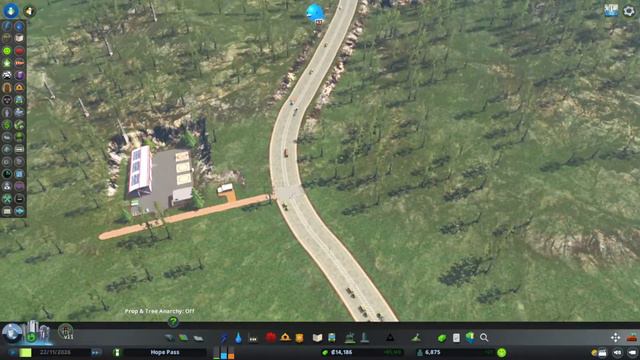The image size is (640, 360).
Task: Open the Find It search magnifier
Action: coord(484,338)
